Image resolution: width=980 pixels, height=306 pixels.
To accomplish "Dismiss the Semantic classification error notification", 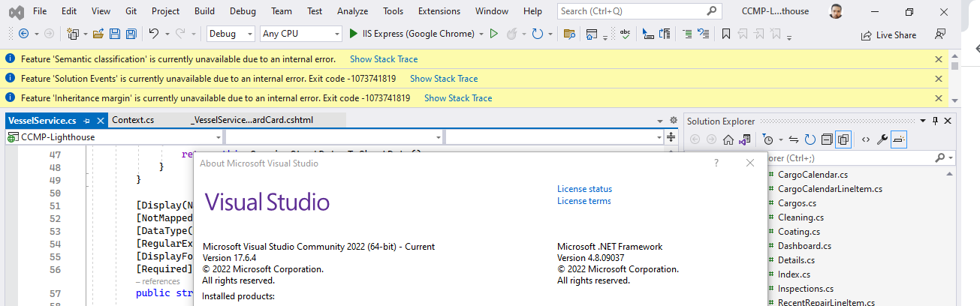I will pyautogui.click(x=938, y=59).
